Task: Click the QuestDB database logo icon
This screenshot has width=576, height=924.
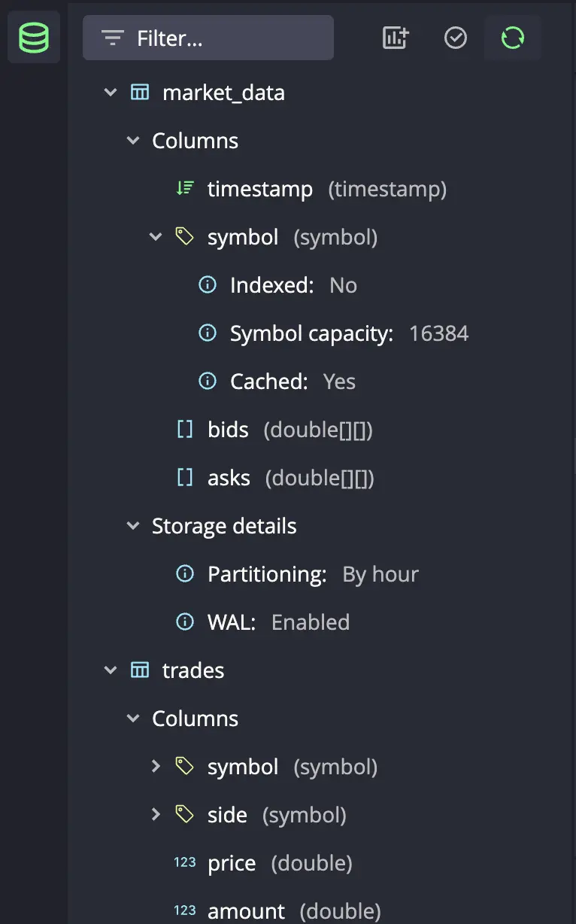Action: tap(33, 36)
